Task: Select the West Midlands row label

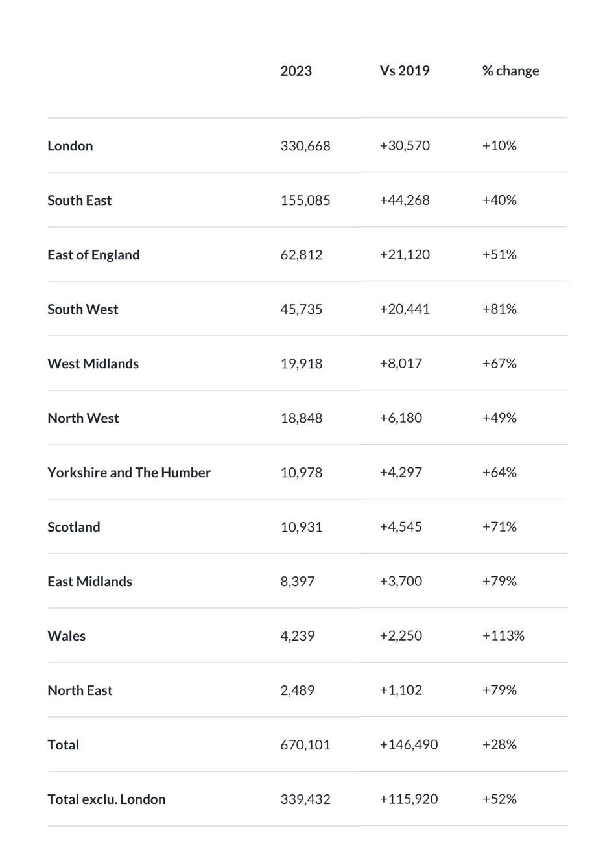Action: (93, 364)
